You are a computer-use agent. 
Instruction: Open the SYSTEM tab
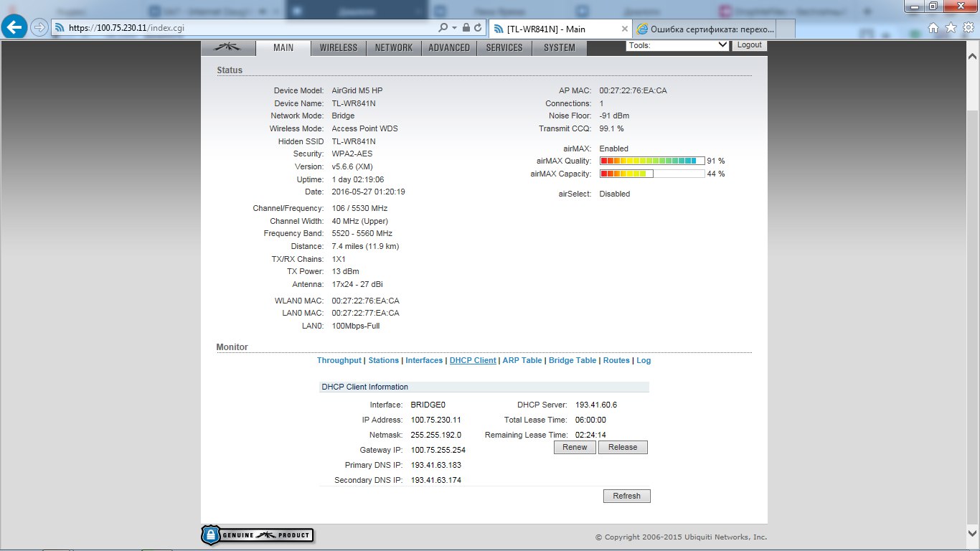[560, 47]
